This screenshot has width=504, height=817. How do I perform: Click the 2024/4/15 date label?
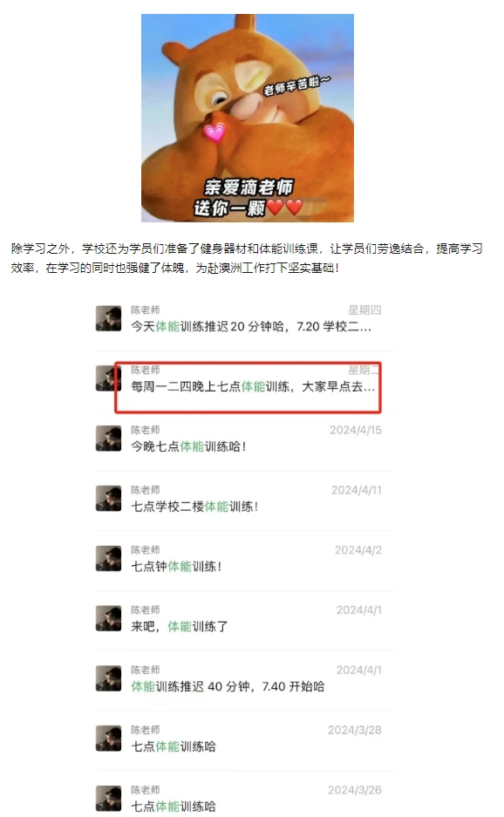[356, 430]
